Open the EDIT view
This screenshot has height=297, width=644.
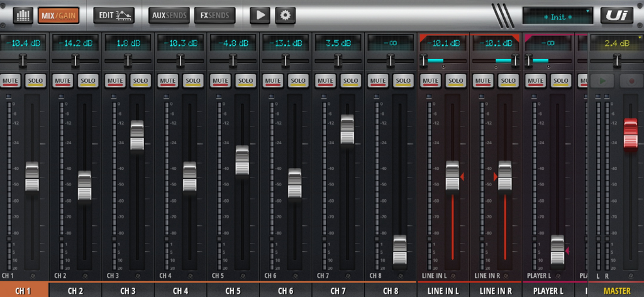point(114,16)
